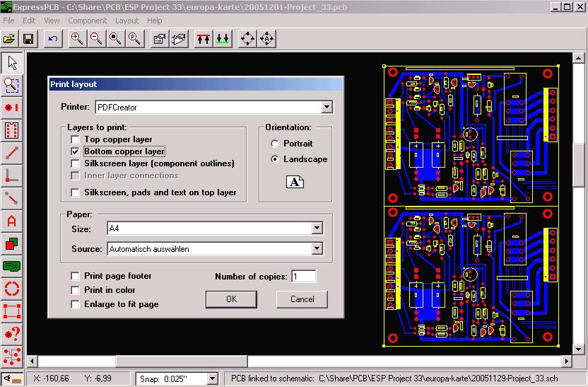Select Landscape orientation

click(275, 159)
